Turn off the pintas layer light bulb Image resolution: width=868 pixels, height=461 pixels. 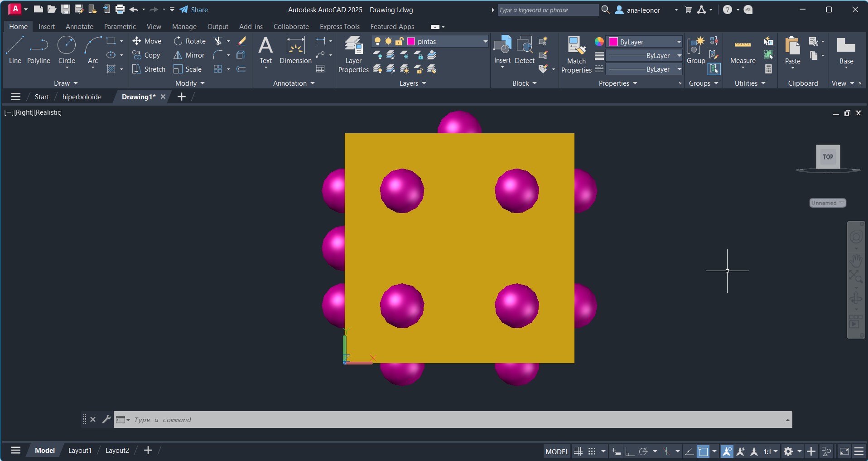point(377,42)
